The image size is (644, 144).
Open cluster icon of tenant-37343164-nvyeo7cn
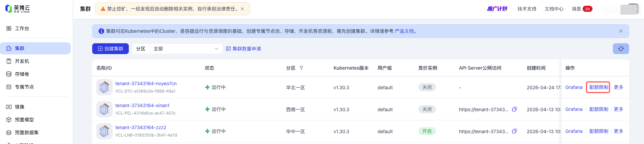104,87
